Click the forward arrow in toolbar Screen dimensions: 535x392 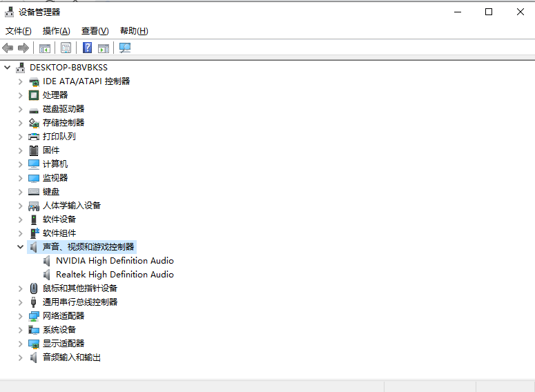point(23,48)
